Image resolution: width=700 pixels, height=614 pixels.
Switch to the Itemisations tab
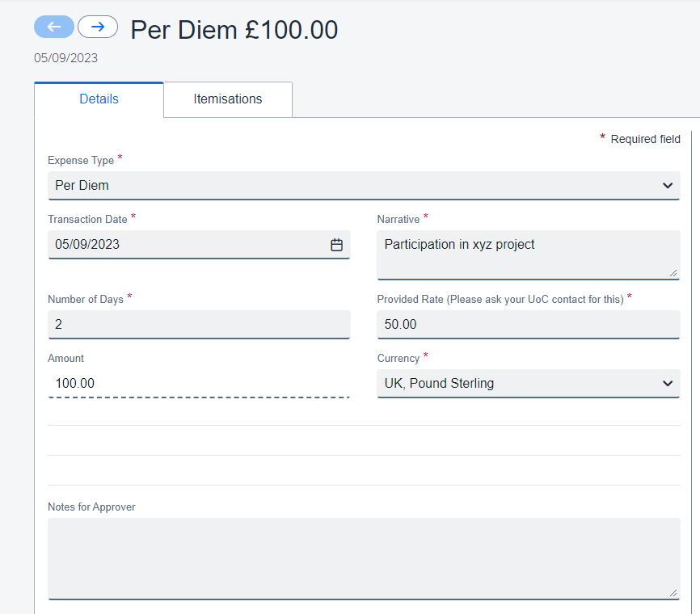[228, 99]
